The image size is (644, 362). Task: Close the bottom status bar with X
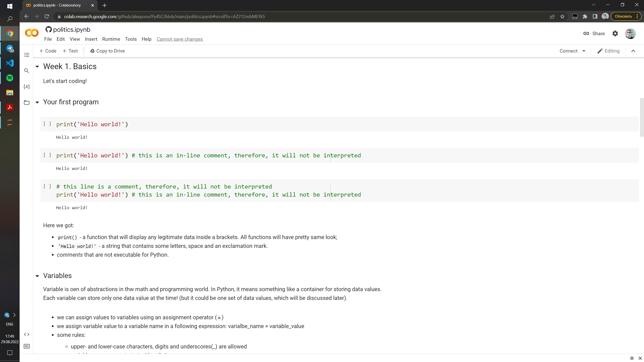pyautogui.click(x=640, y=358)
